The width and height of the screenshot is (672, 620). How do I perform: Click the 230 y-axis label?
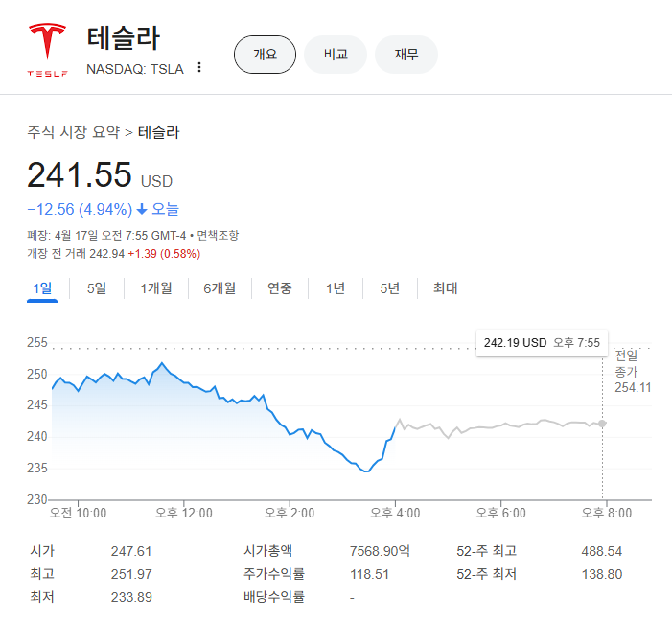coord(37,499)
